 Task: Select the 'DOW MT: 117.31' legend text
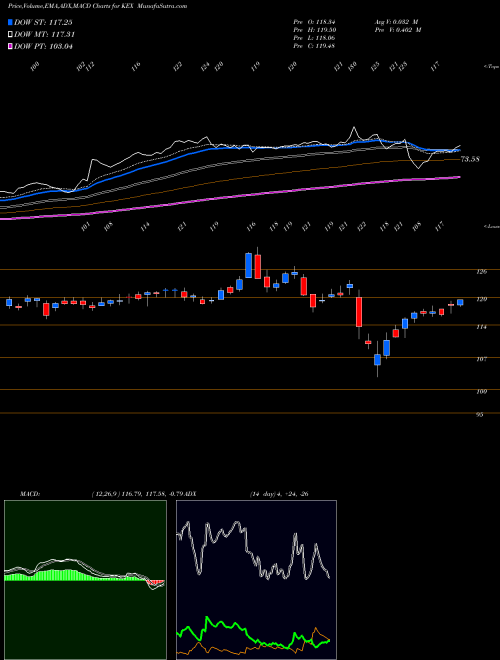(x=45, y=35)
